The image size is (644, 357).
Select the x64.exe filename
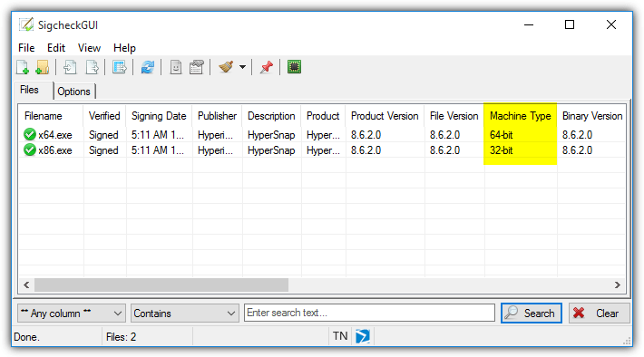coord(55,135)
